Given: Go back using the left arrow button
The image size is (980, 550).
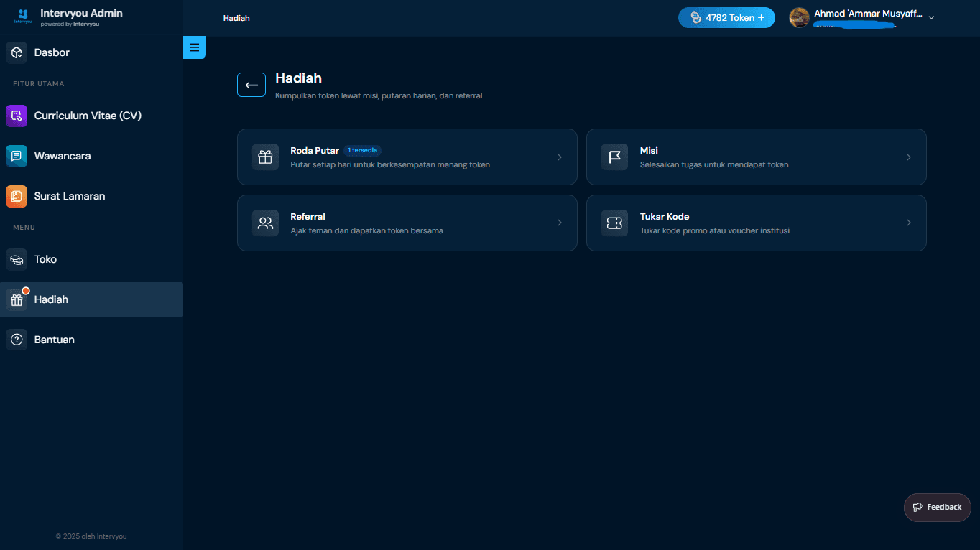Looking at the screenshot, I should (x=251, y=85).
